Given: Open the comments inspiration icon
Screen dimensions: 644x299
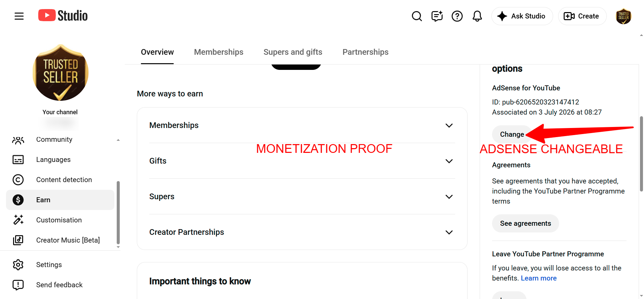Looking at the screenshot, I should coord(437,16).
